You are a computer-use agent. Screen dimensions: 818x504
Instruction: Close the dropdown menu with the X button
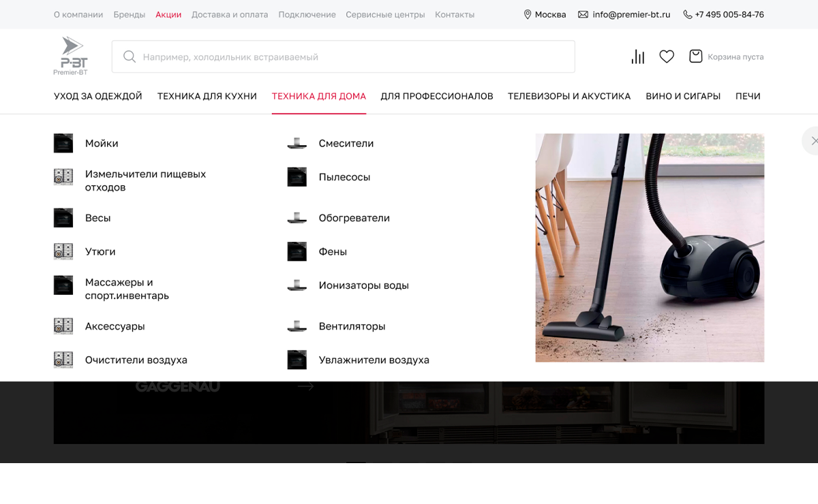coord(813,141)
